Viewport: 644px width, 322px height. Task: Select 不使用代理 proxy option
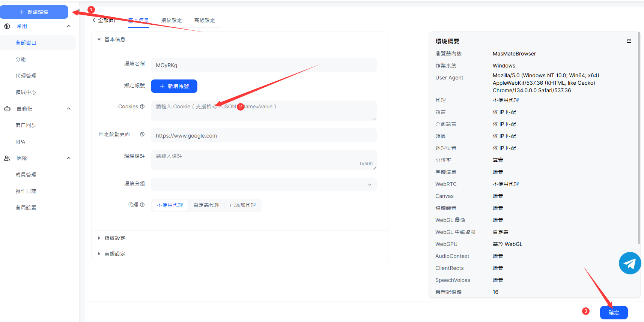pos(170,205)
